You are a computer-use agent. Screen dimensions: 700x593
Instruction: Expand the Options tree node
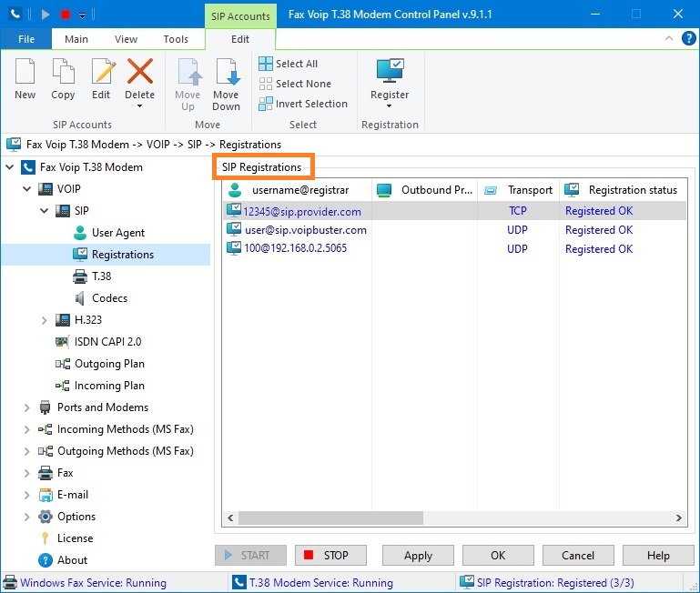pyautogui.click(x=26, y=517)
